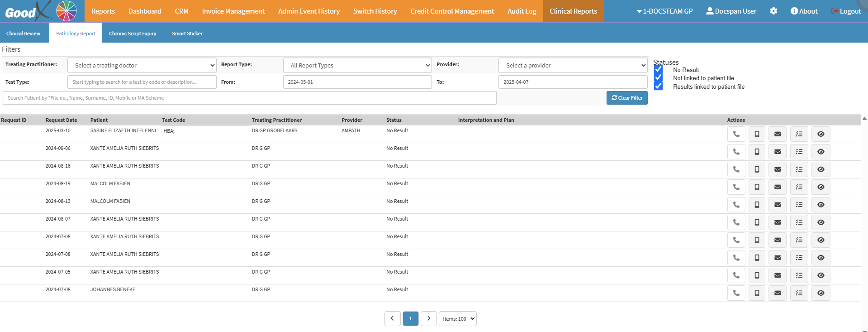The image size is (868, 332).
Task: Click the patient search input field
Action: click(x=249, y=98)
